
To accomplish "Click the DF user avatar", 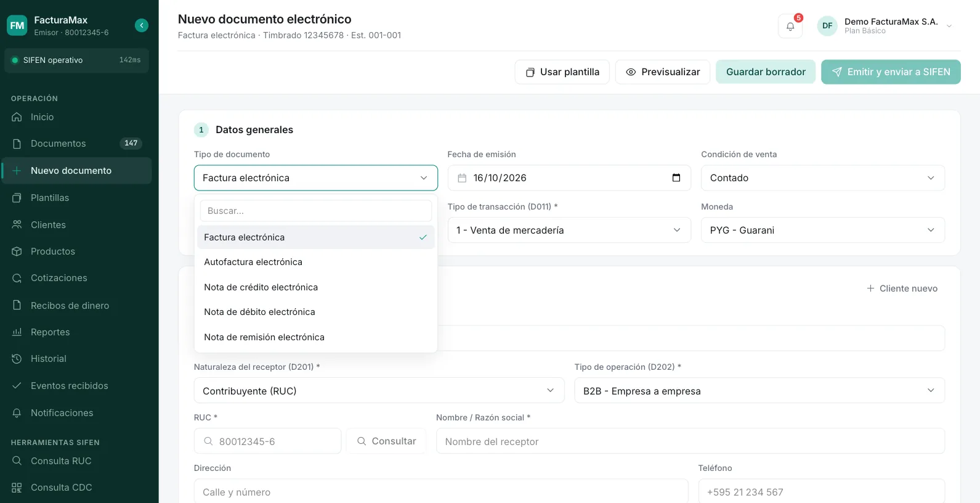I will point(827,26).
